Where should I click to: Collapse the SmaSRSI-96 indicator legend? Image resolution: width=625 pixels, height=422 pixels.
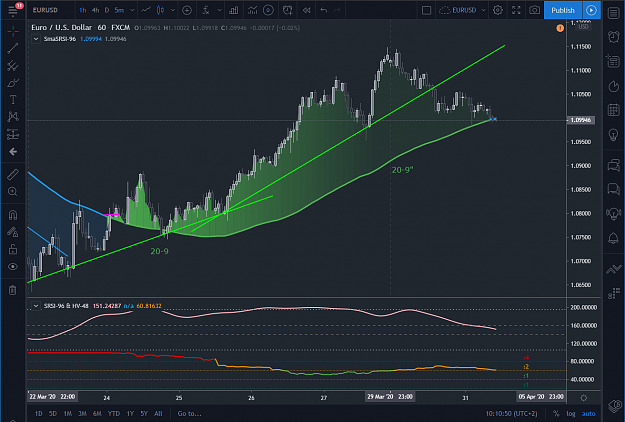point(36,39)
